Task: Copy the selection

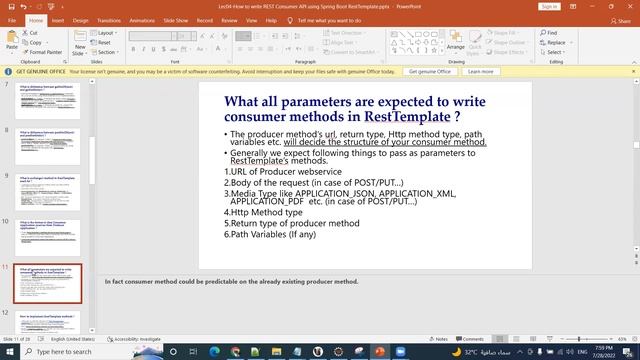Action: click(32, 42)
